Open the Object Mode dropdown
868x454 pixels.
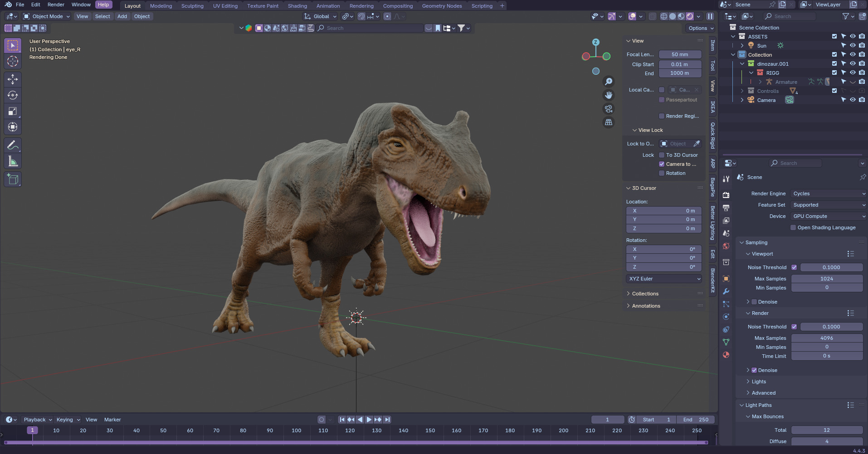point(47,16)
